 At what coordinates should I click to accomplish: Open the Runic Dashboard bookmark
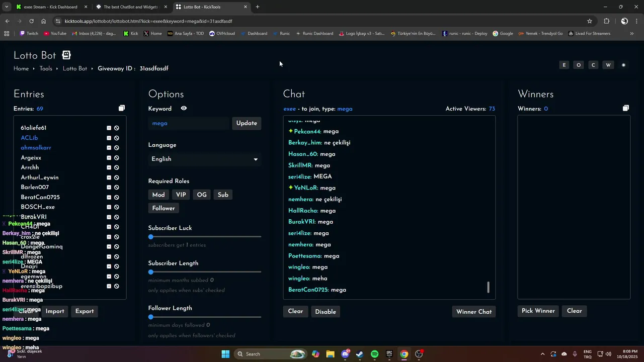pyautogui.click(x=314, y=34)
